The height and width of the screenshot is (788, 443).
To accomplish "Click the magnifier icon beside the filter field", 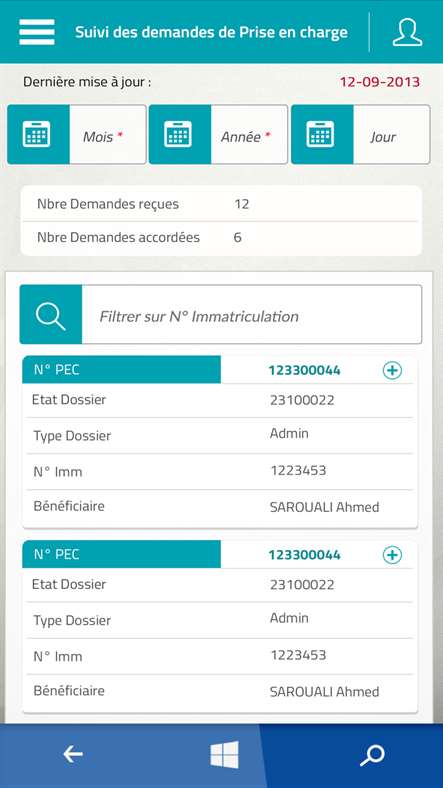I will coord(51,315).
